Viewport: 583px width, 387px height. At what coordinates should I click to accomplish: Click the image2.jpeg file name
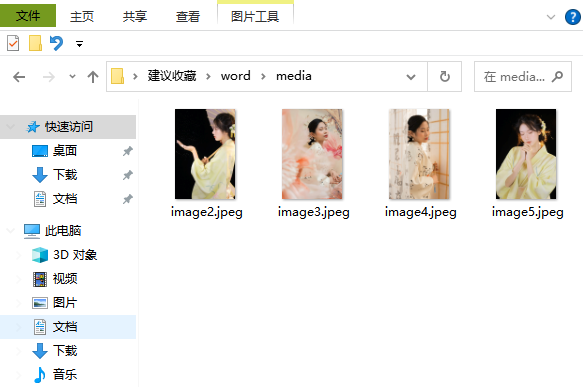(x=207, y=212)
